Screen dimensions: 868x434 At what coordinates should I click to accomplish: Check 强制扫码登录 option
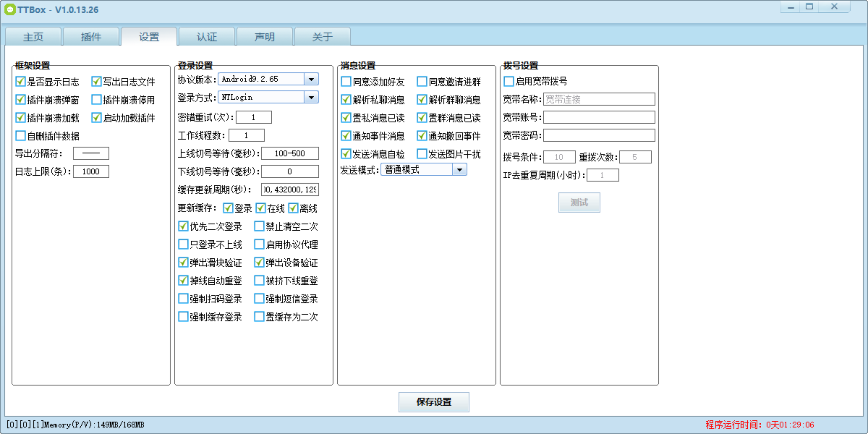(x=183, y=299)
